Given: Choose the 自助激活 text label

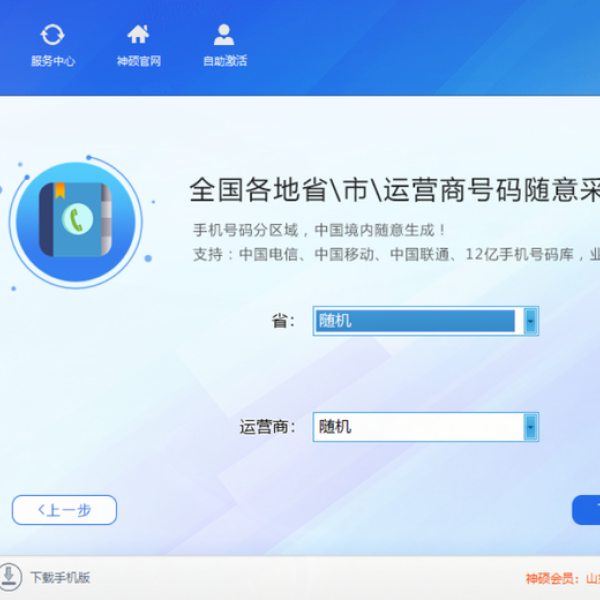Looking at the screenshot, I should click(x=225, y=61).
